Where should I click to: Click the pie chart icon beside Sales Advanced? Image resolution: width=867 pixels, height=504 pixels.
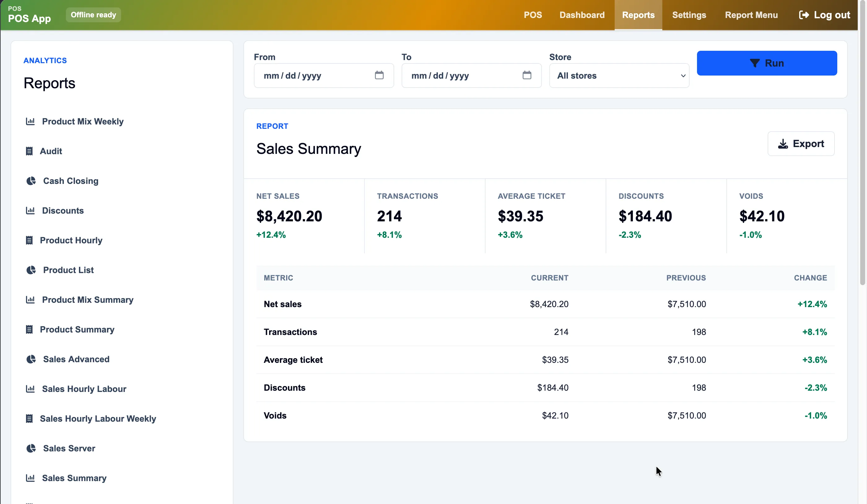tap(31, 359)
